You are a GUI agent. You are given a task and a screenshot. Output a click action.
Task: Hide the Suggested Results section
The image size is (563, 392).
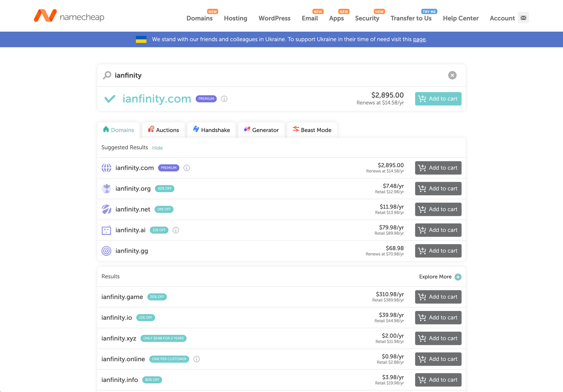[x=157, y=148]
